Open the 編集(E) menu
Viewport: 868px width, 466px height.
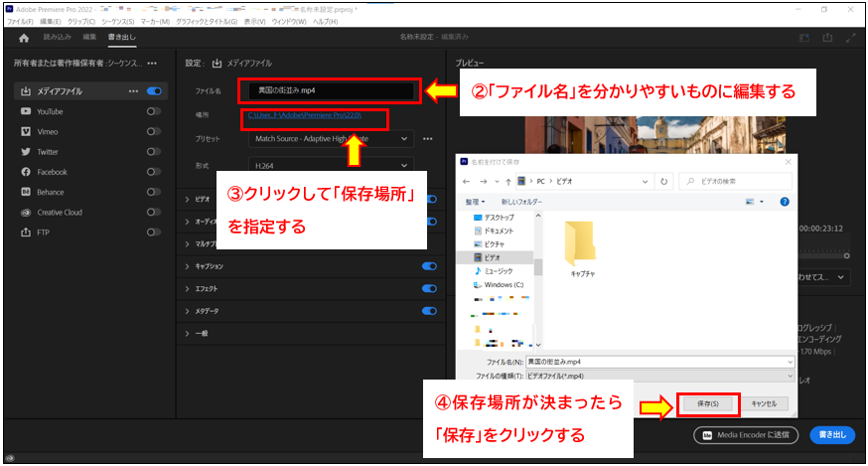tap(51, 22)
